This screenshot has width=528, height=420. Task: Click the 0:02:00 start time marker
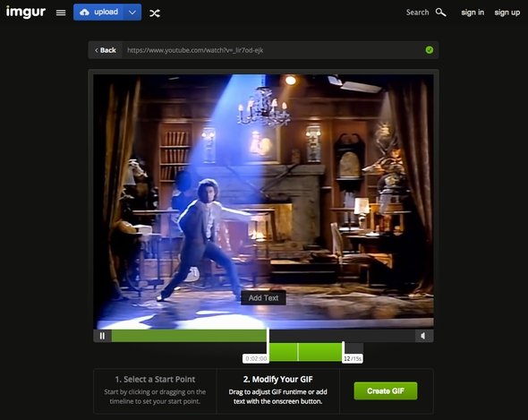[256, 358]
